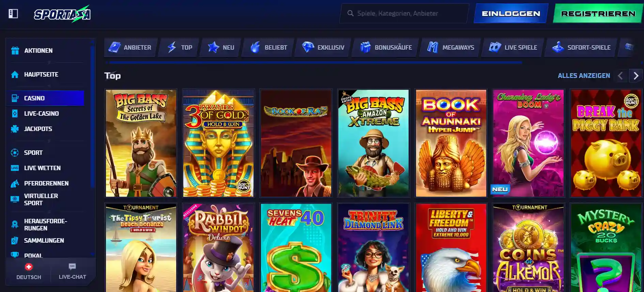
Task: Show next Top games with right arrow
Action: pyautogui.click(x=636, y=76)
